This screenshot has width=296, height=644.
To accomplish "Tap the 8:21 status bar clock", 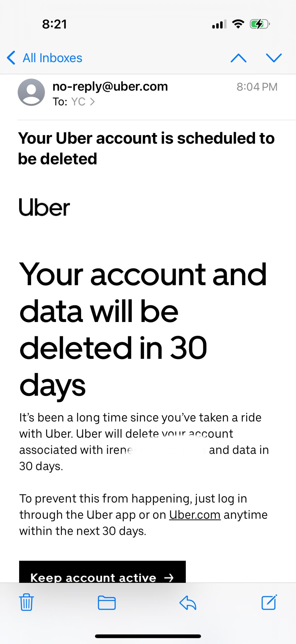I will [x=54, y=24].
